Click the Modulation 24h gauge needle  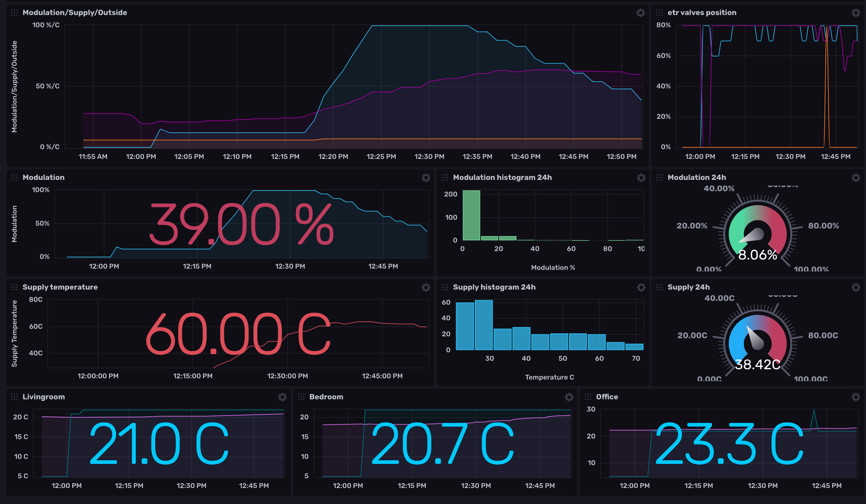tap(753, 236)
